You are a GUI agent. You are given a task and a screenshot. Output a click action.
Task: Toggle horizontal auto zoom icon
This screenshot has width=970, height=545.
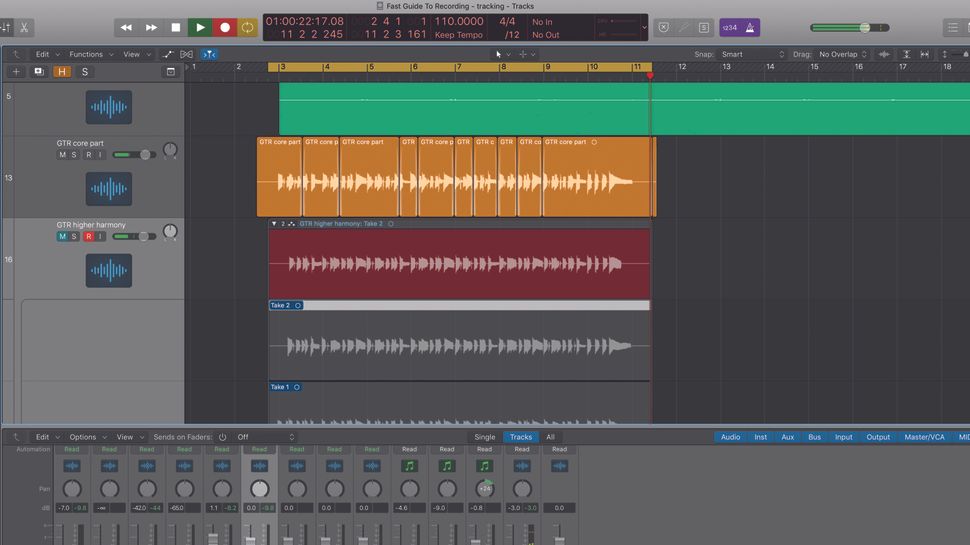click(924, 54)
